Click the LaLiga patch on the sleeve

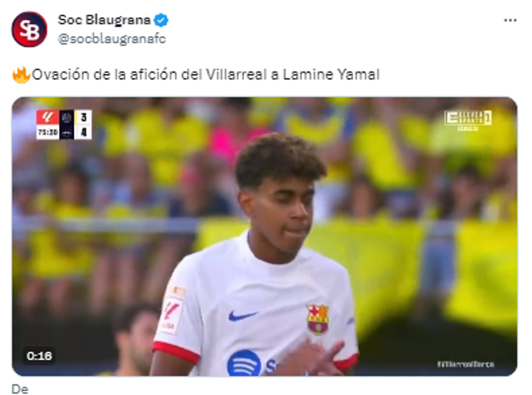(x=171, y=315)
